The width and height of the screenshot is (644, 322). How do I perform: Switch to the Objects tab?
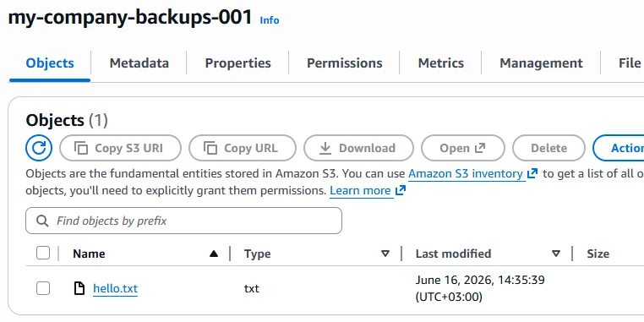(x=50, y=63)
